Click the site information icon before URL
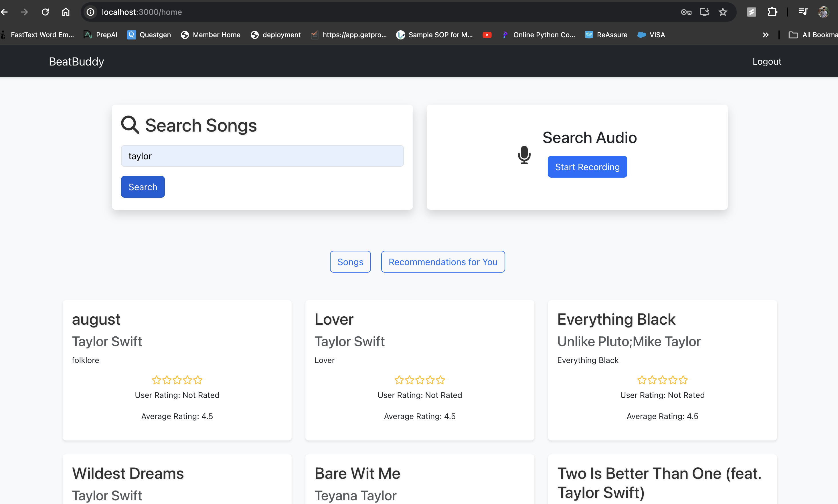The image size is (838, 504). 90,12
